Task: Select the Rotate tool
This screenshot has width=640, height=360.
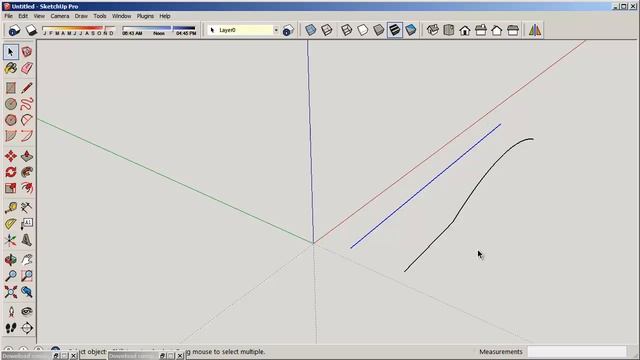Action: point(11,172)
